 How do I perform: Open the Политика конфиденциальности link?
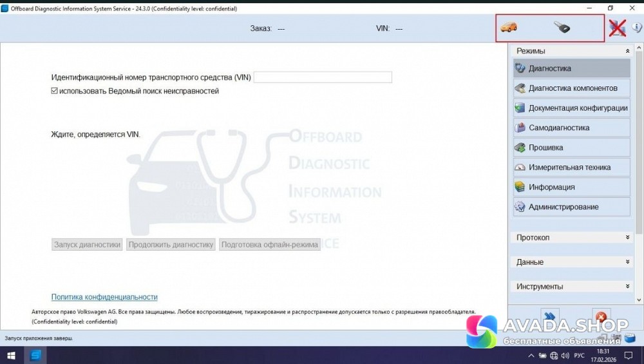[104, 297]
